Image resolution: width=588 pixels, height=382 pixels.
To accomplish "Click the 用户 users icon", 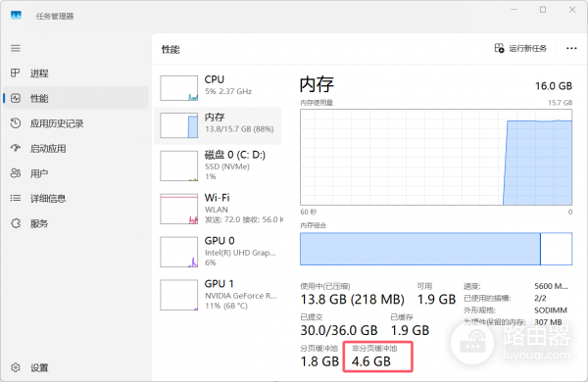I will (x=16, y=173).
